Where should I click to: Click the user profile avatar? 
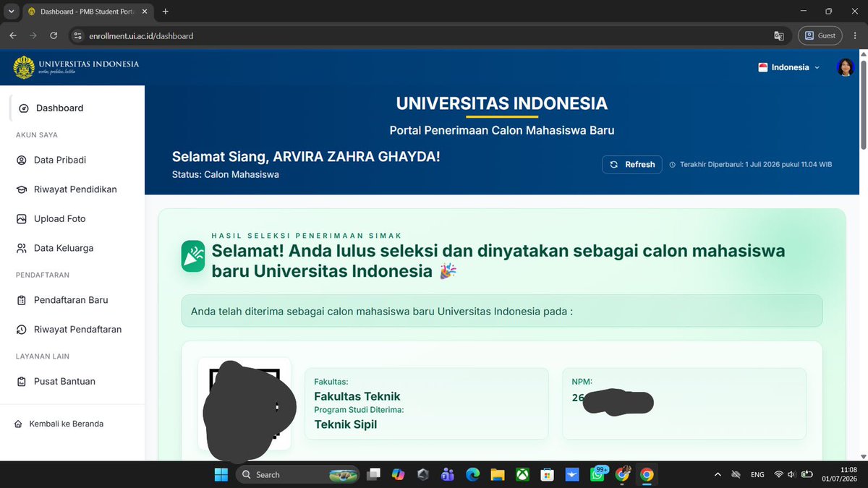tap(846, 67)
